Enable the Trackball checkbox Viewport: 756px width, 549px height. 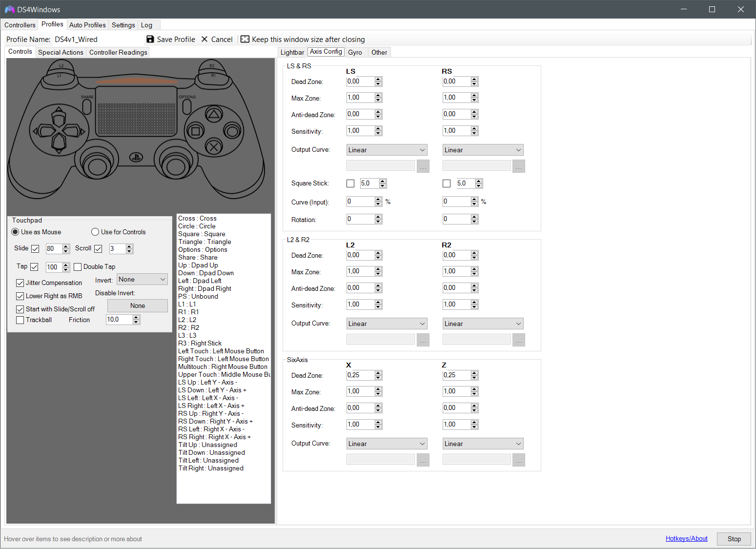coord(20,320)
